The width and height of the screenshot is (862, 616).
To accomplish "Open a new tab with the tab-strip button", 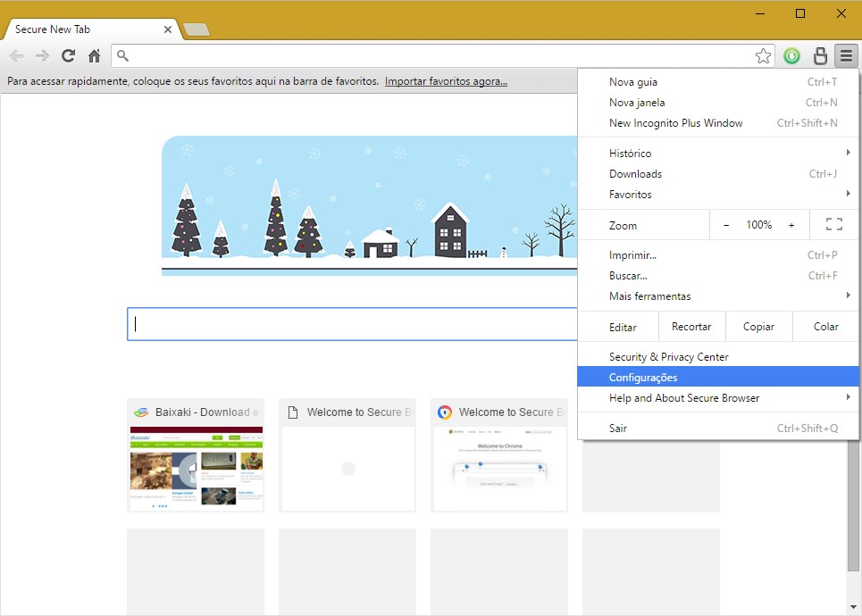I will (x=197, y=29).
